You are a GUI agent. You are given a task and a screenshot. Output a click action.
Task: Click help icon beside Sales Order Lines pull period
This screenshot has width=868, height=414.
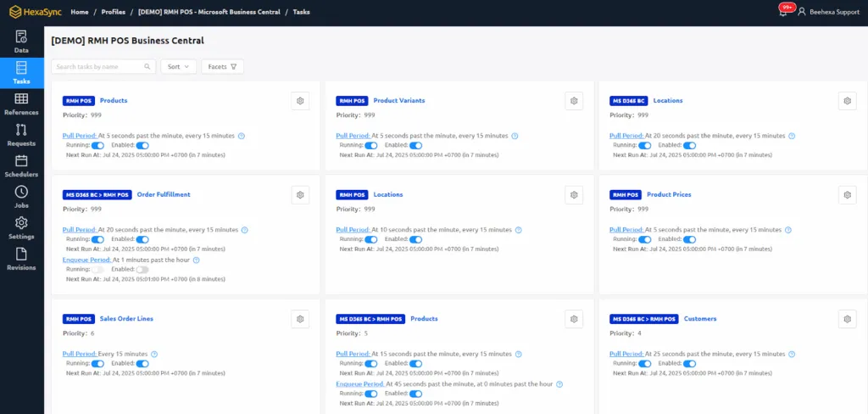pyautogui.click(x=154, y=354)
